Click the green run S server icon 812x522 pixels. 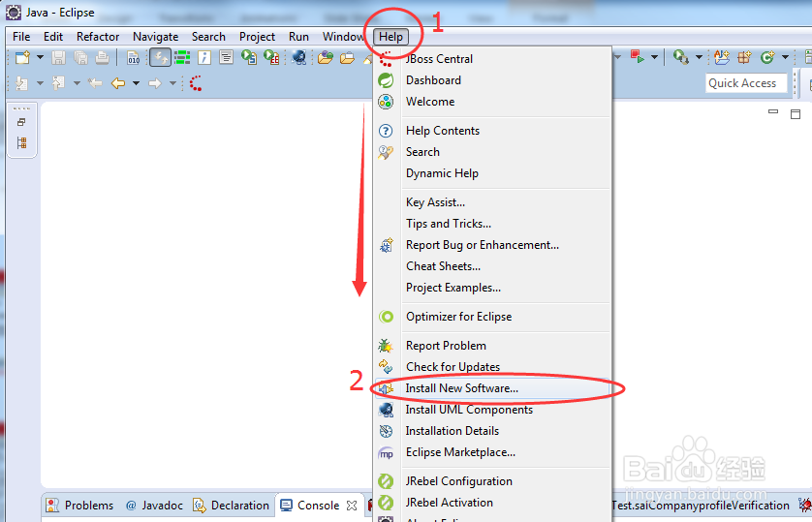(x=249, y=57)
